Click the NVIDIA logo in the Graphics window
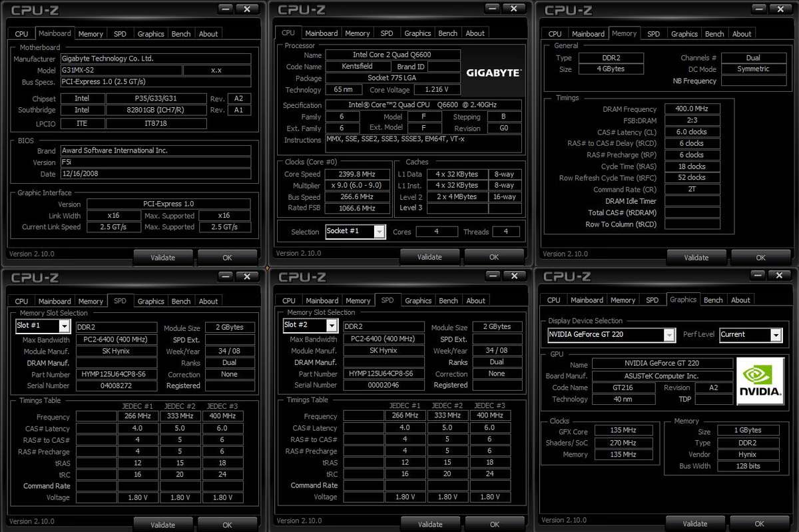This screenshot has height=532, width=799. (x=760, y=382)
